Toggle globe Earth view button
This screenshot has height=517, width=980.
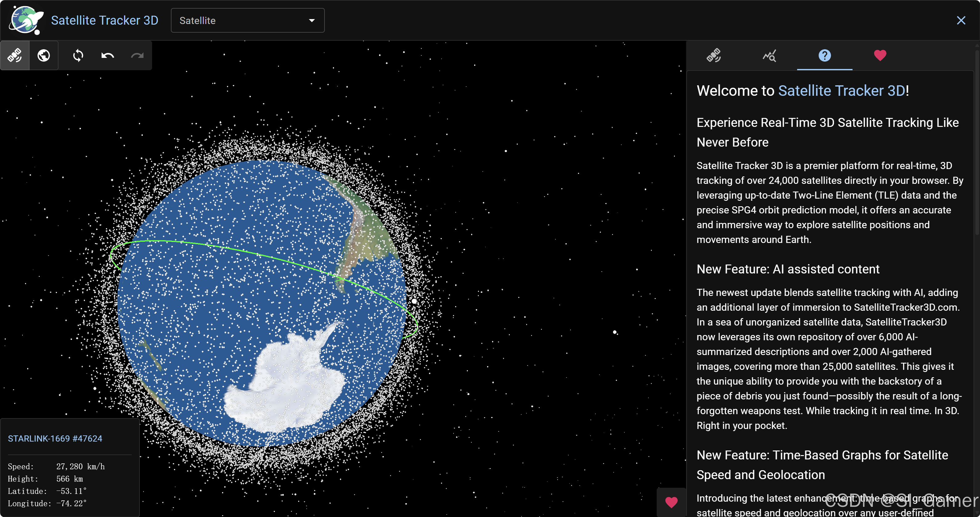[44, 55]
